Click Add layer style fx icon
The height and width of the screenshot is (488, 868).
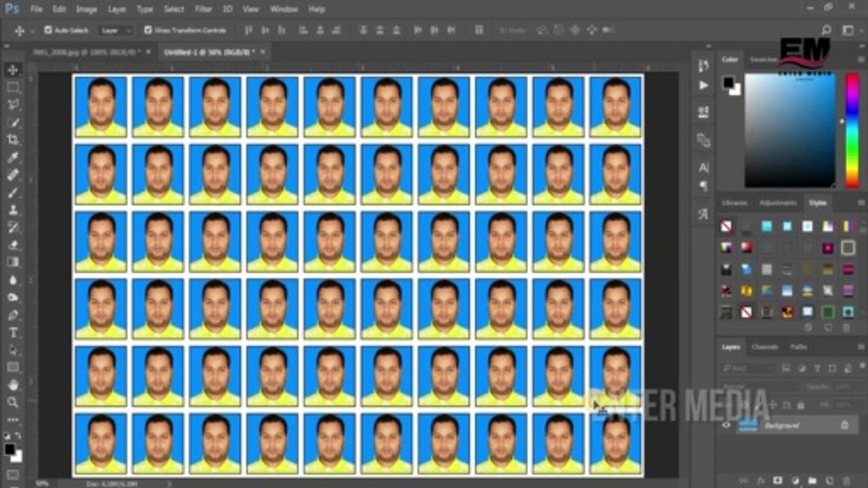coord(762,481)
